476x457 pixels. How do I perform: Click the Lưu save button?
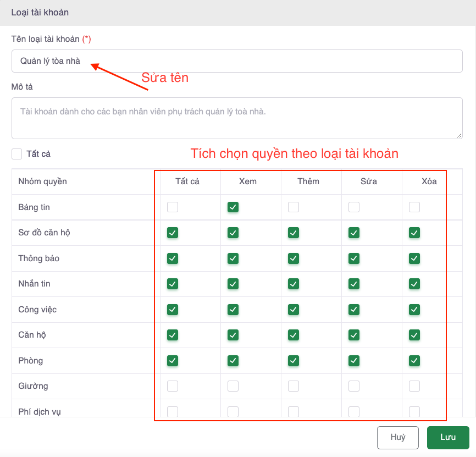click(448, 437)
